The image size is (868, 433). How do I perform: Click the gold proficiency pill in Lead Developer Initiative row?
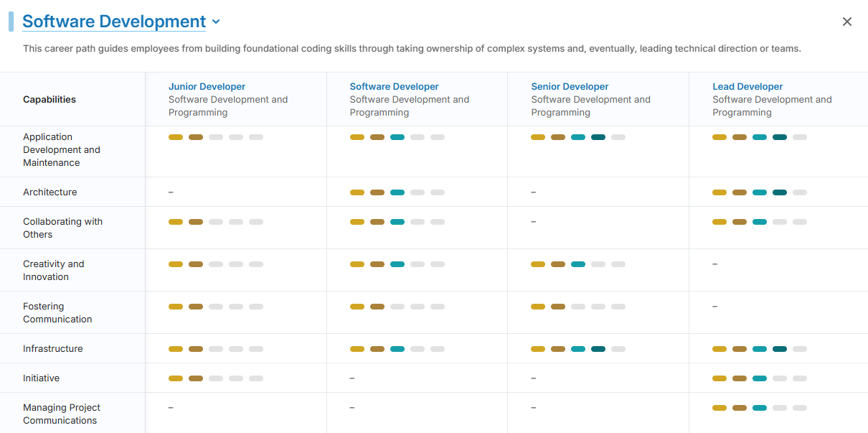(x=720, y=378)
